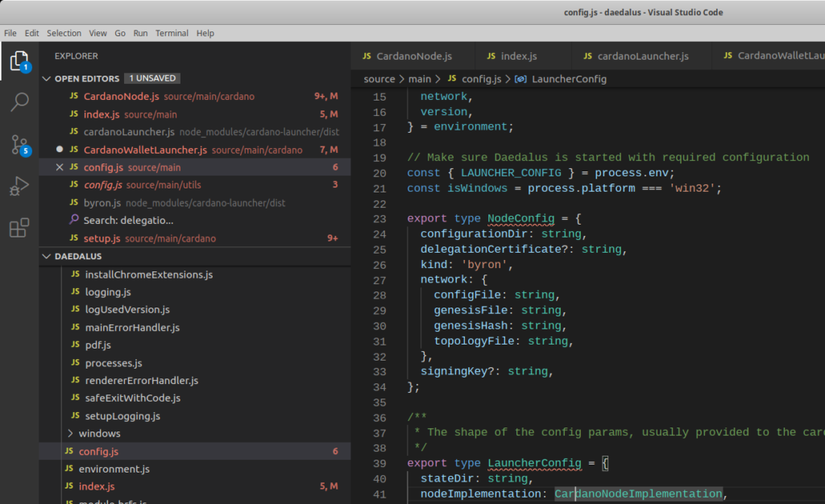Viewport: 825px width, 504px height.
Task: Click CardanoNodeImplementation on line 41
Action: click(638, 494)
